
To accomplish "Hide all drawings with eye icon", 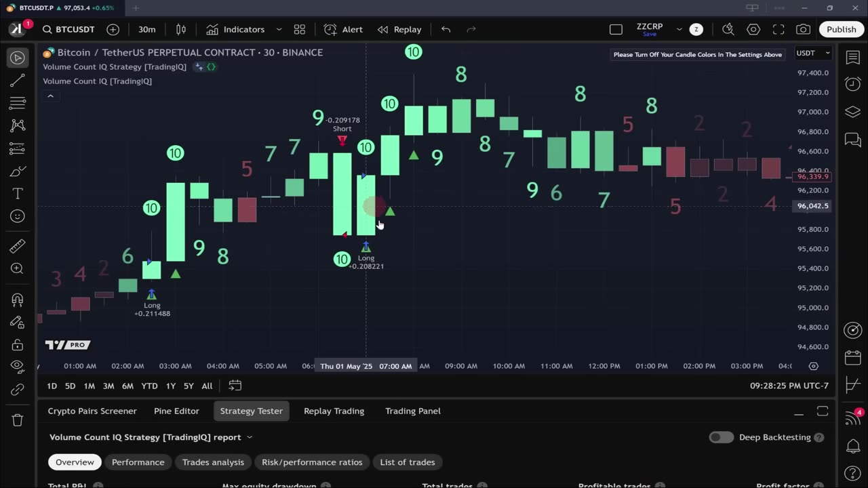I will tap(18, 367).
